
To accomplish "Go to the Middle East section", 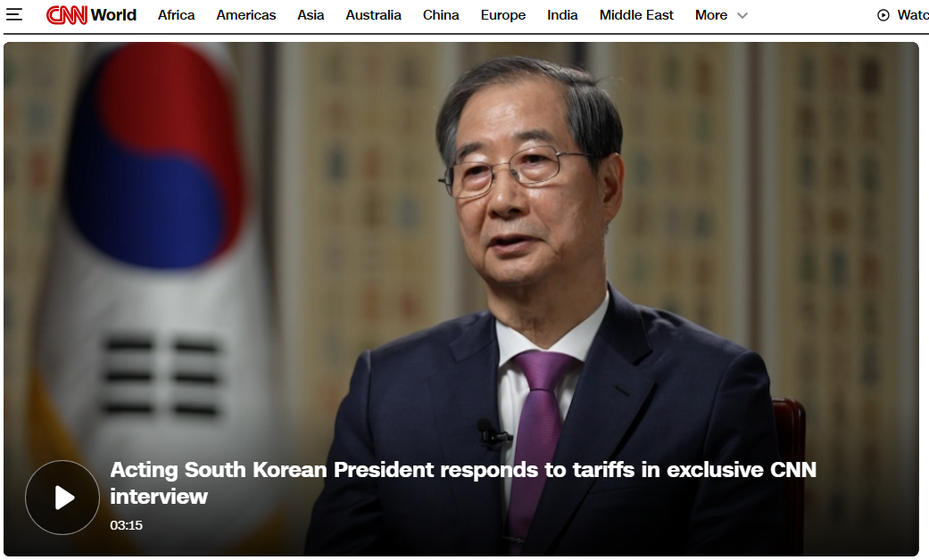I will click(x=636, y=15).
